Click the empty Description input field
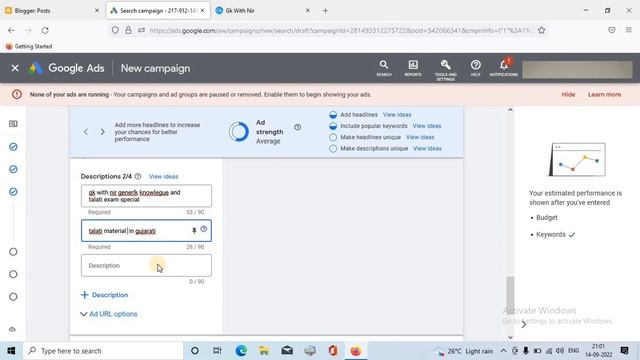Viewport: 640px width, 360px height. (146, 265)
